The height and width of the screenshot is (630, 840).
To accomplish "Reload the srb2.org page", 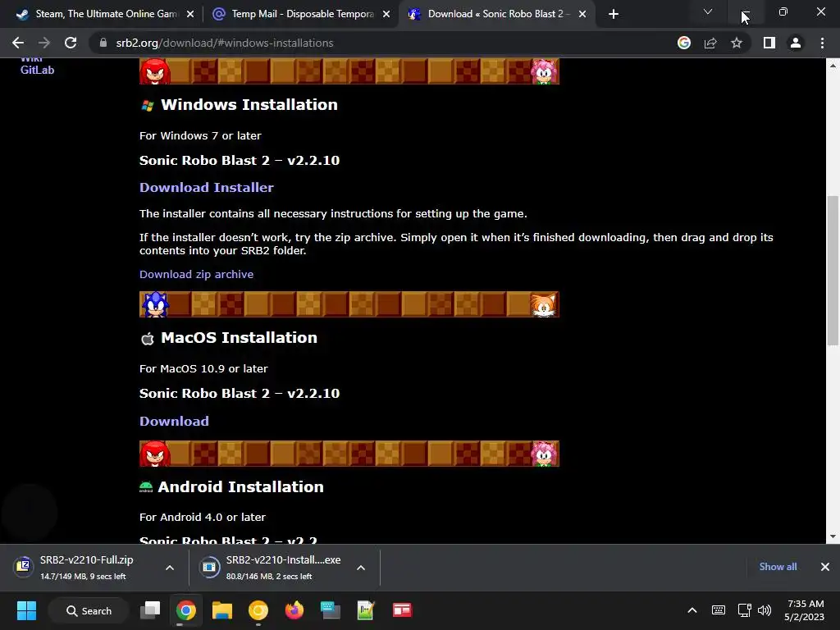I will (x=71, y=43).
